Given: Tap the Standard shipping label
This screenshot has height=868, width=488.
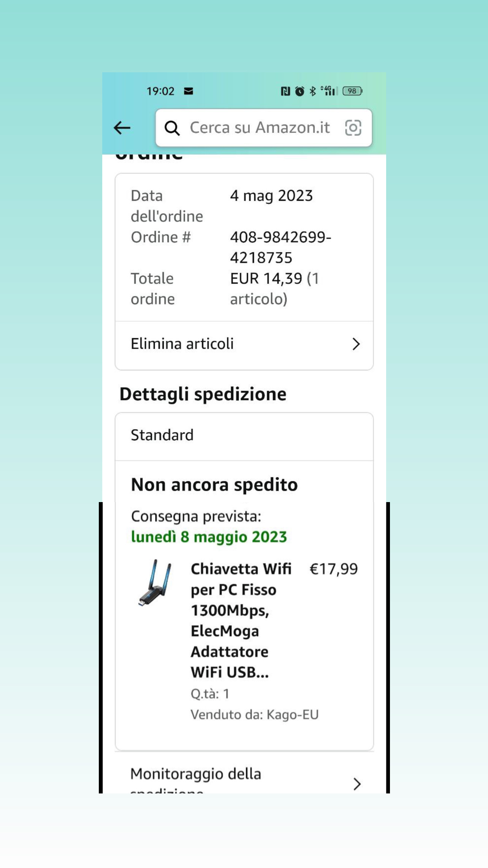Looking at the screenshot, I should click(162, 435).
